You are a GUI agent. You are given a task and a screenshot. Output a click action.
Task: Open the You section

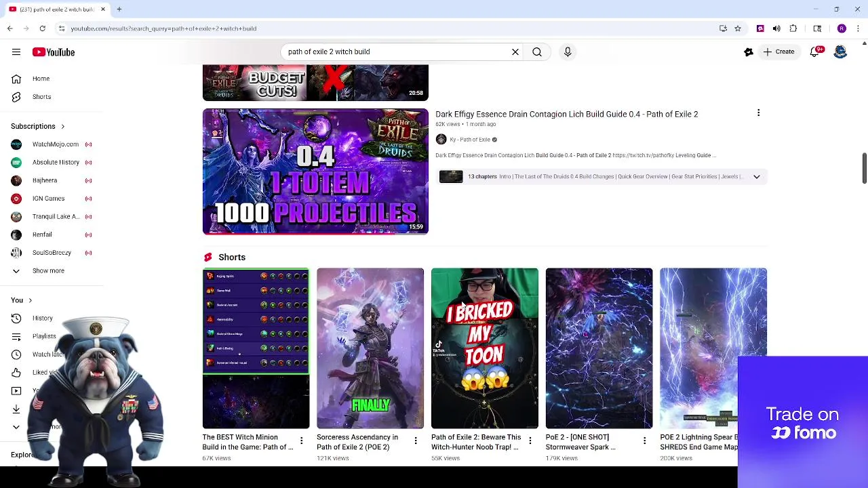click(x=21, y=300)
